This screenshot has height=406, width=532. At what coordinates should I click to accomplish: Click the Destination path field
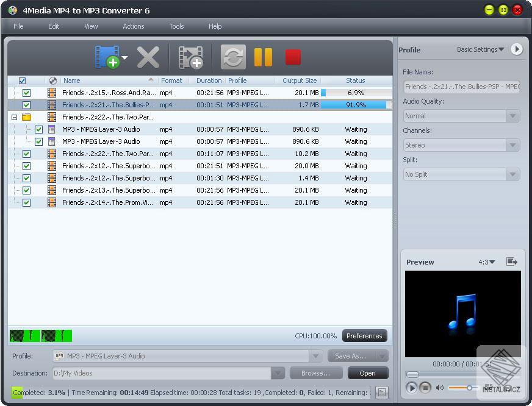point(162,373)
